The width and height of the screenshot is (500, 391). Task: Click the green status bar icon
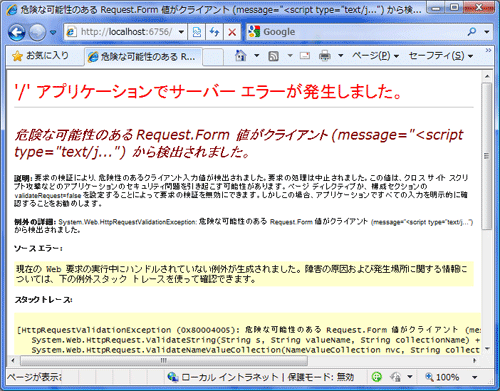(377, 377)
